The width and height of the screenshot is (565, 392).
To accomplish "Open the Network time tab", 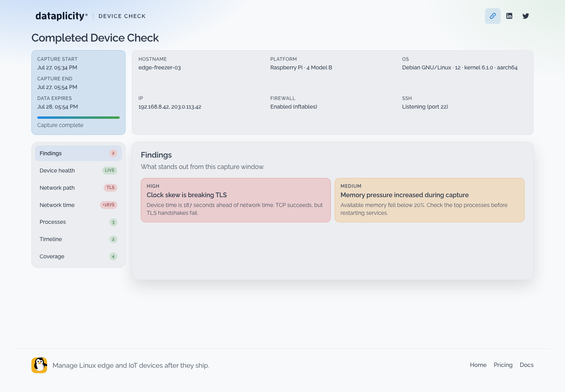I will [x=78, y=205].
